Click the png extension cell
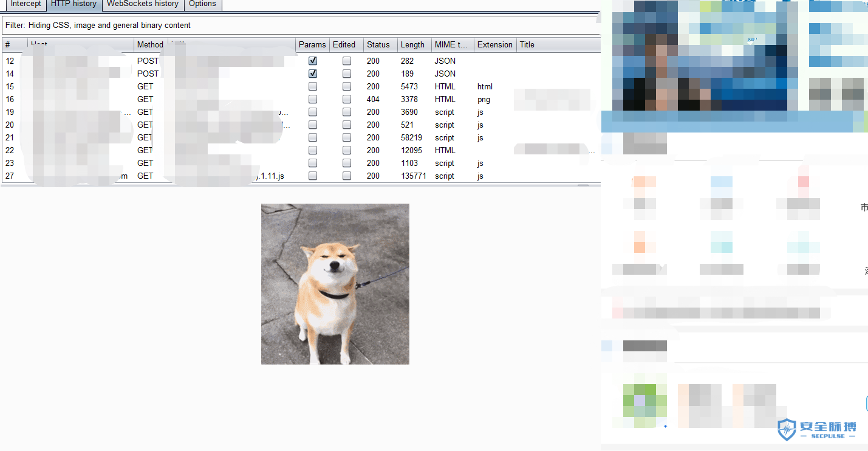868x451 pixels. click(484, 99)
